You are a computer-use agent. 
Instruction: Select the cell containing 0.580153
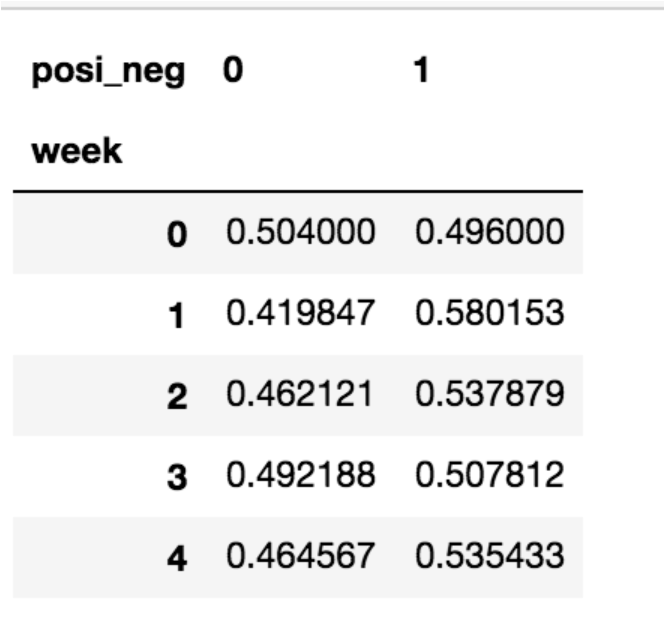pos(489,315)
